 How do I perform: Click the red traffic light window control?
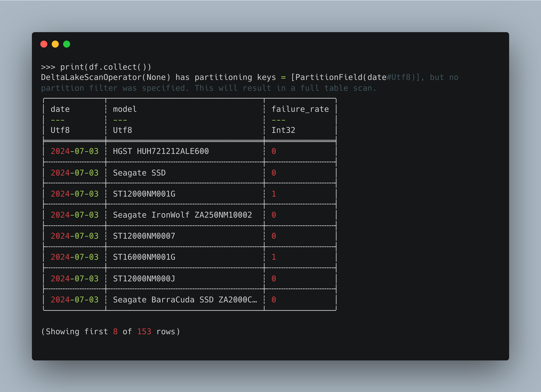44,44
